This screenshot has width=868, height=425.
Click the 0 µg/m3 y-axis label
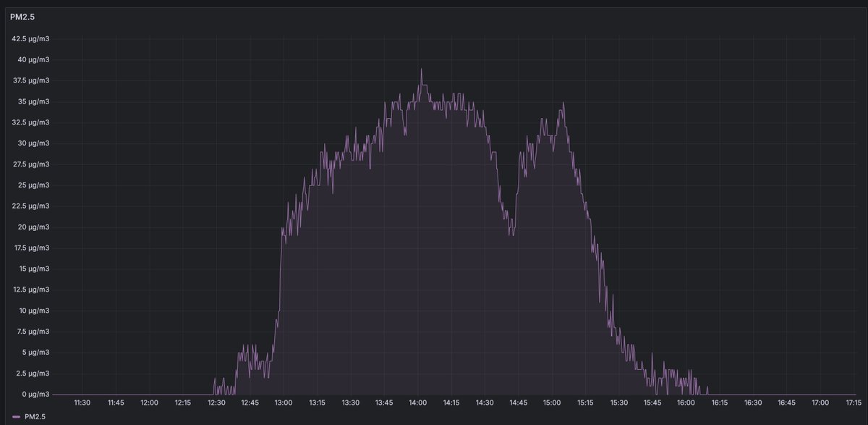click(36, 395)
